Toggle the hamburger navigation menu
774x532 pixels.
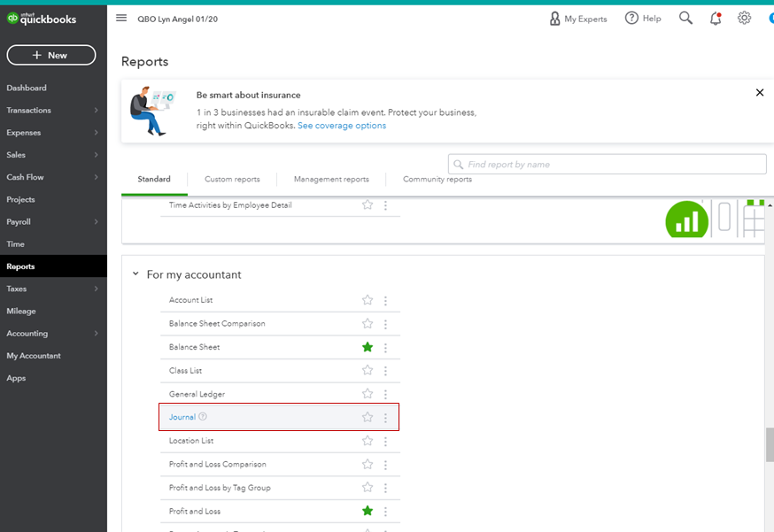[121, 19]
